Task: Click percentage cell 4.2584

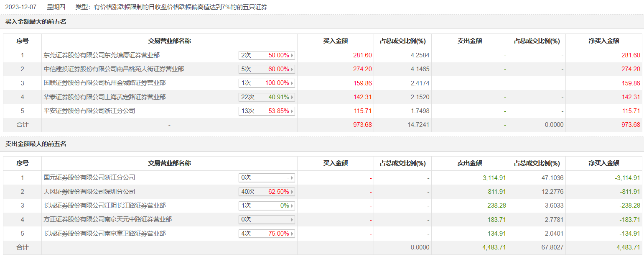Action: [x=420, y=55]
